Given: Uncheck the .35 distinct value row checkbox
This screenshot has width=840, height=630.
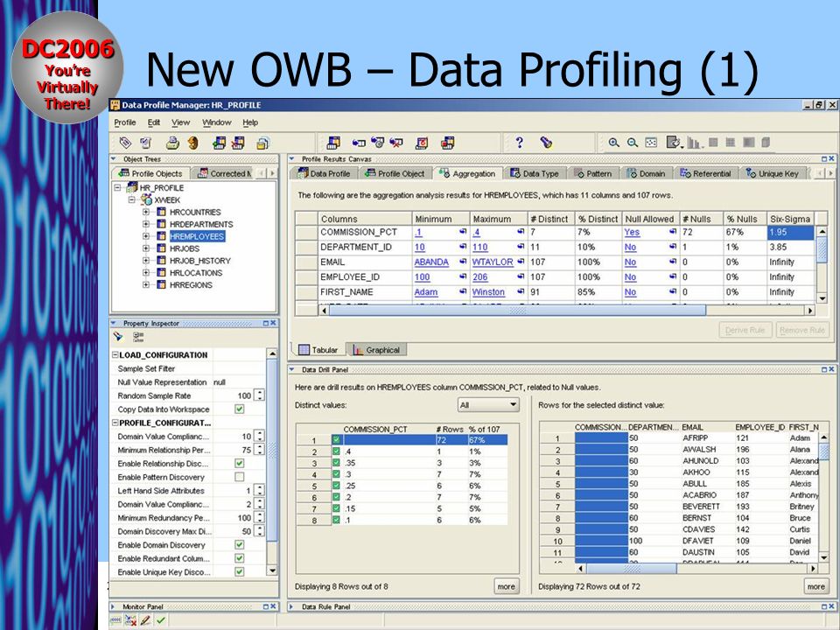Looking at the screenshot, I should click(x=336, y=463).
